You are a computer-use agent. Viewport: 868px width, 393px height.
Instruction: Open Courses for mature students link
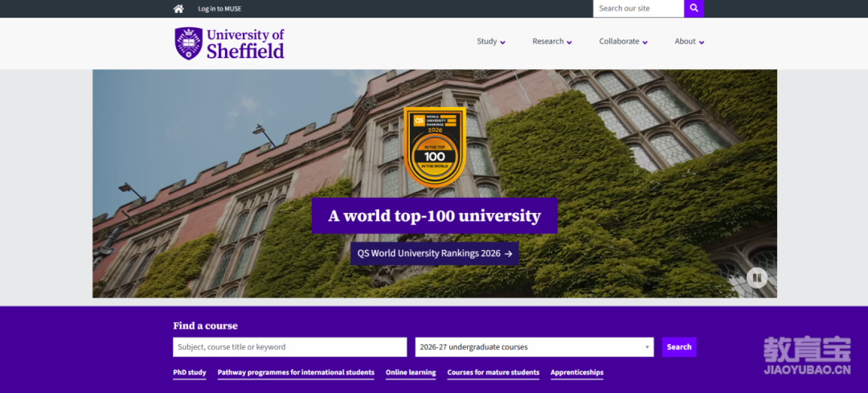point(493,373)
